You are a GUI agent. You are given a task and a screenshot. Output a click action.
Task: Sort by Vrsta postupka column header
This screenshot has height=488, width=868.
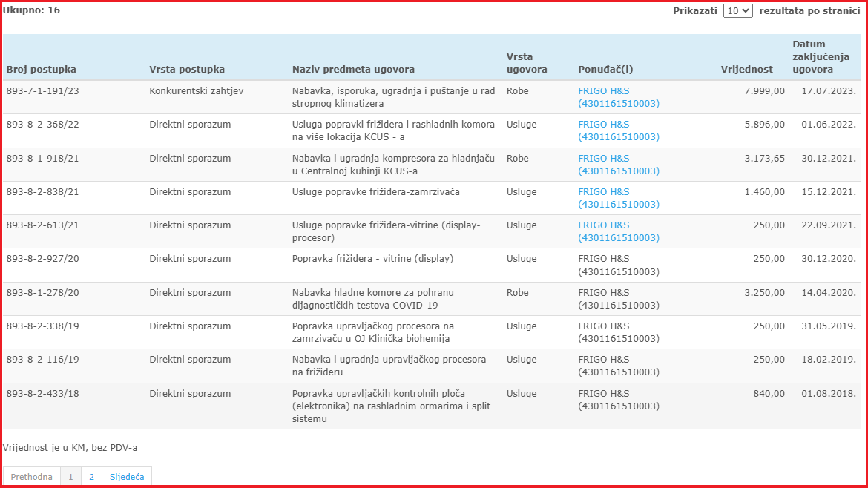tap(187, 69)
